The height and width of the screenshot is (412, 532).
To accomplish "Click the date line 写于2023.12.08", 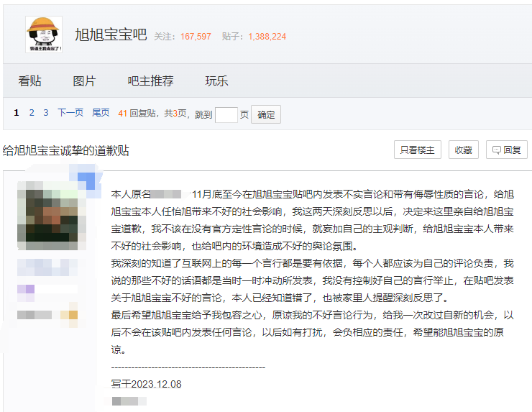I will (x=146, y=384).
